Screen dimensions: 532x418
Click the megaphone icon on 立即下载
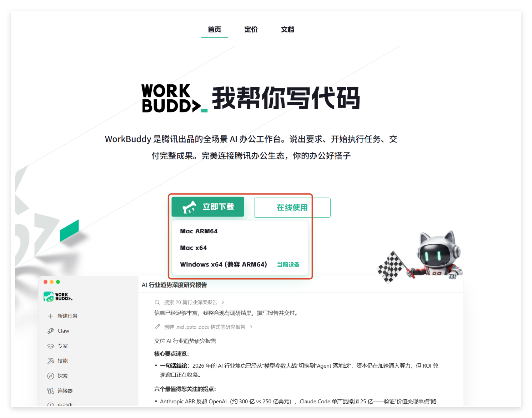click(x=189, y=207)
